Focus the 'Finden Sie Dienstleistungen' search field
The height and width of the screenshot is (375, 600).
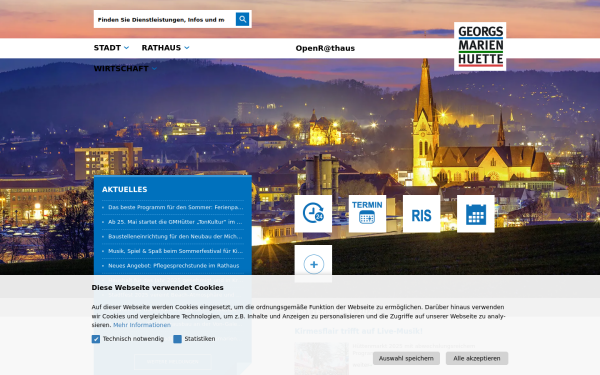pyautogui.click(x=165, y=20)
